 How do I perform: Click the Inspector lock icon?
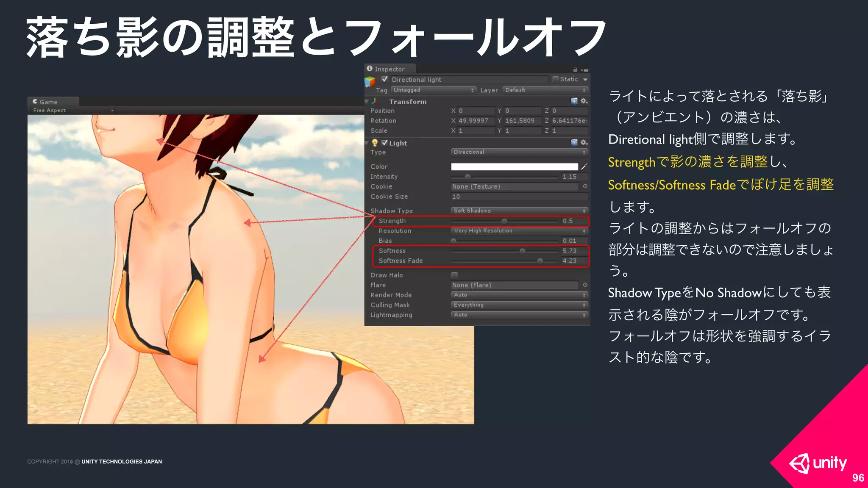[x=575, y=69]
